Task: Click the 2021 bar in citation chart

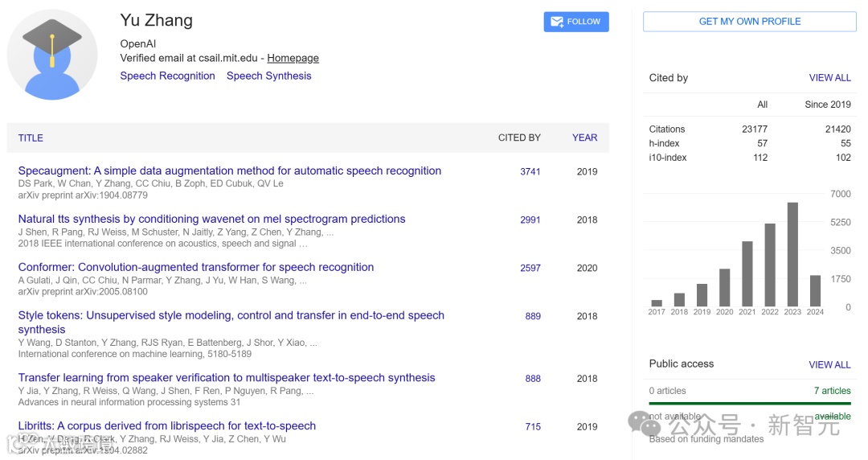Action: coord(747,273)
